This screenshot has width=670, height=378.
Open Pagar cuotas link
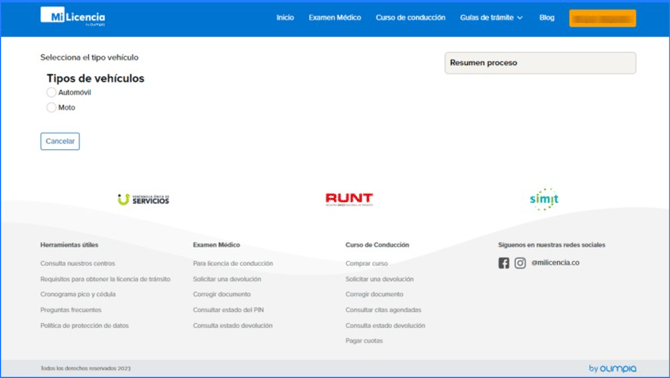(364, 341)
